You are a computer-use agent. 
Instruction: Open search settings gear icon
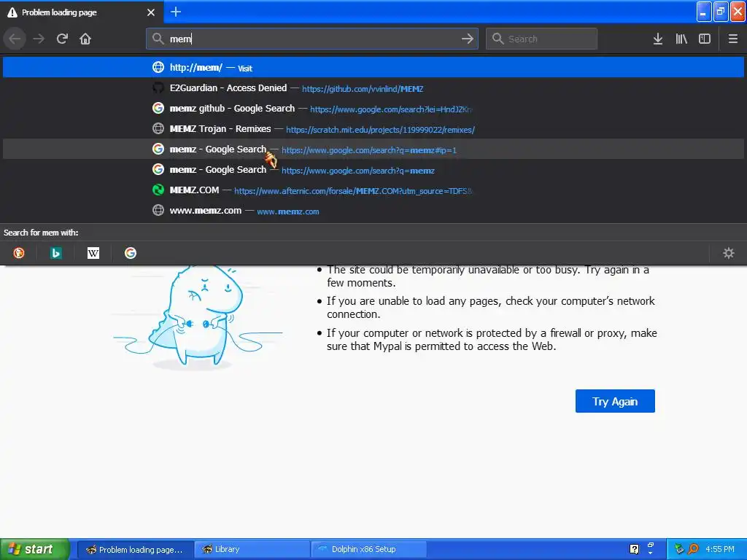[x=729, y=253]
